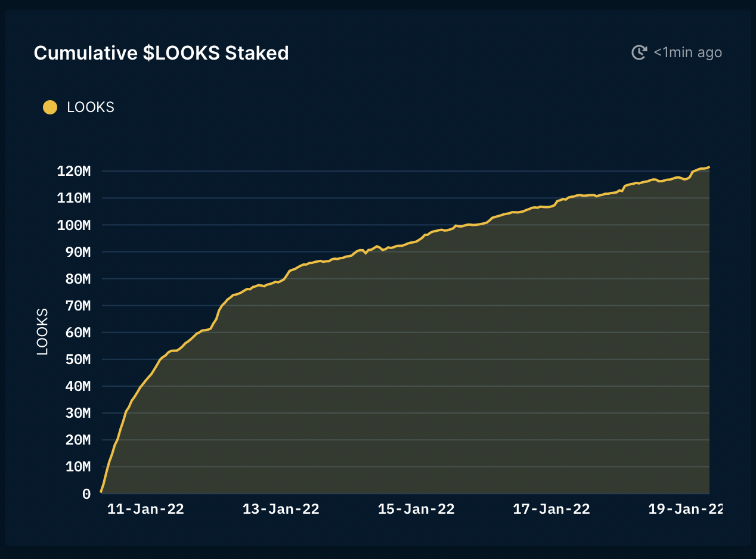Click the 15-Jan-22 date label
This screenshot has width=756, height=559.
[x=416, y=509]
